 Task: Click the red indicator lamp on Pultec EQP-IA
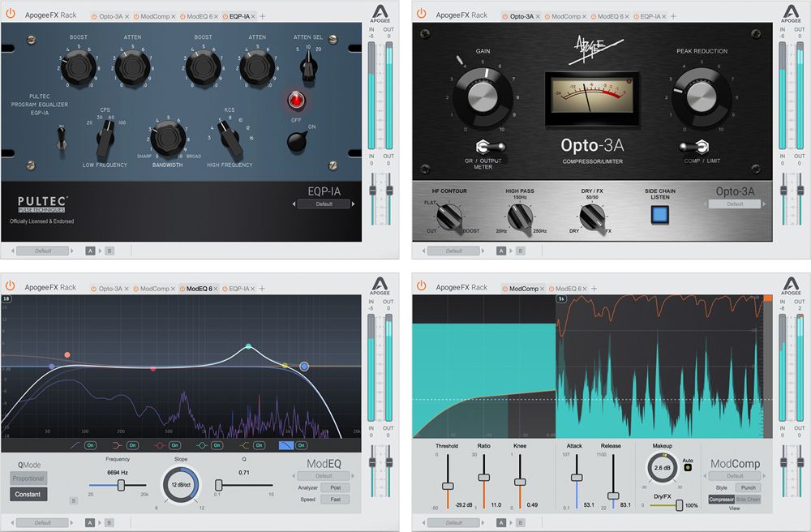298,101
